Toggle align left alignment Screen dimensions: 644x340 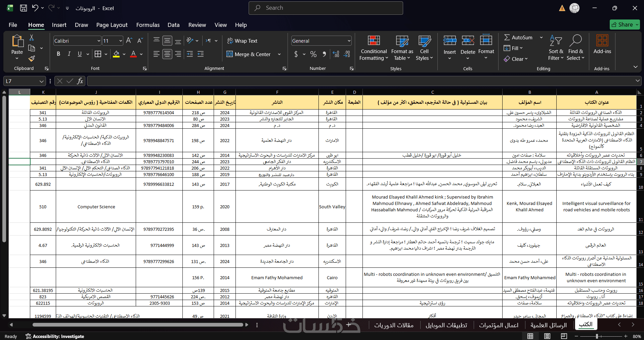tap(156, 54)
